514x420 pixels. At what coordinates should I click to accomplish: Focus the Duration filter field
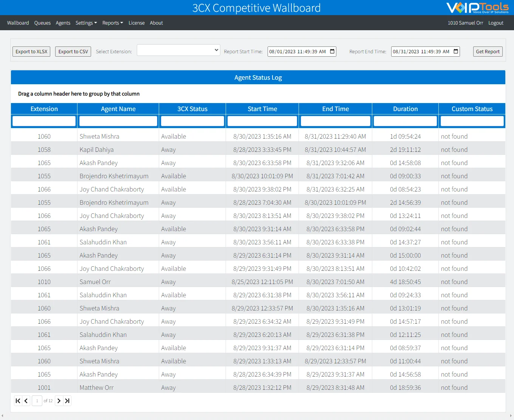pos(406,121)
